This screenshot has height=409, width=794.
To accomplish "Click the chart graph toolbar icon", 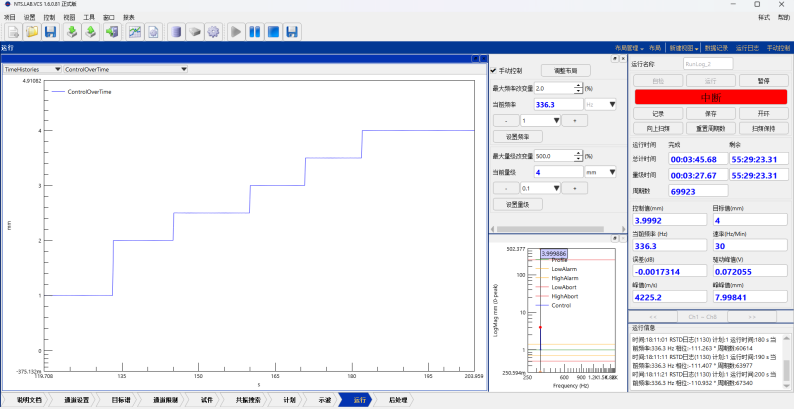I will (135, 32).
